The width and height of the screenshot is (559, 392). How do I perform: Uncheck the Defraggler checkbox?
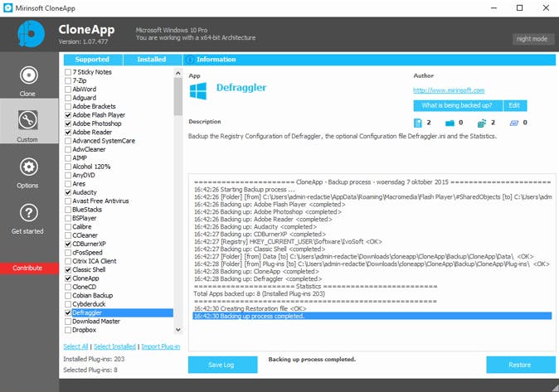point(68,313)
